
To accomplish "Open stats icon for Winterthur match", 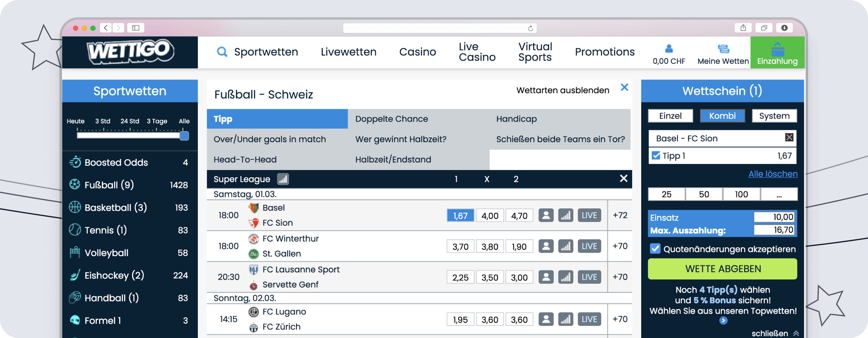I will click(566, 246).
